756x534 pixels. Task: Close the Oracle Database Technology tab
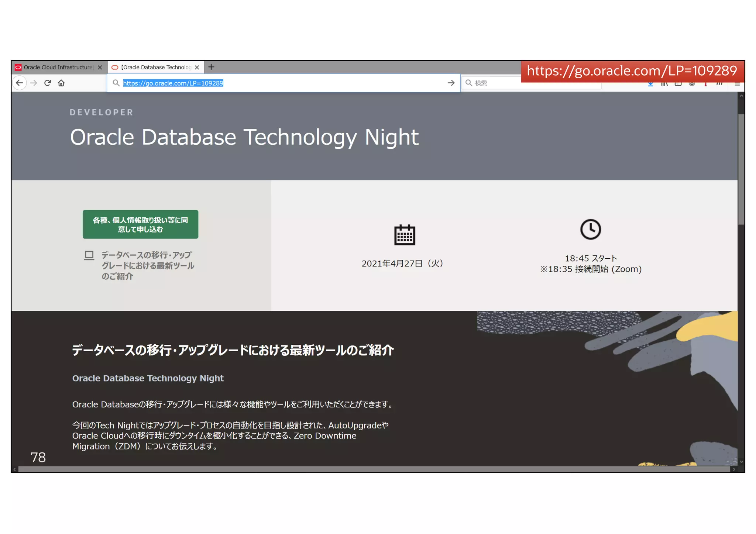click(x=197, y=68)
